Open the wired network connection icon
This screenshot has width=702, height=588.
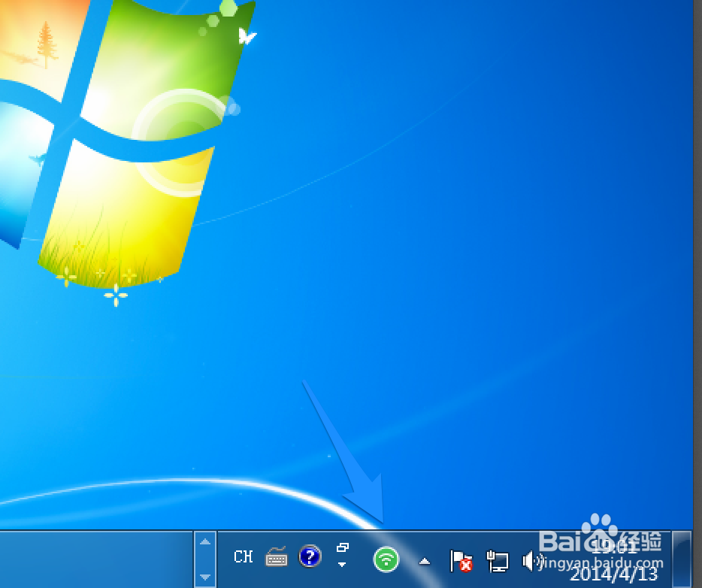[x=498, y=561]
